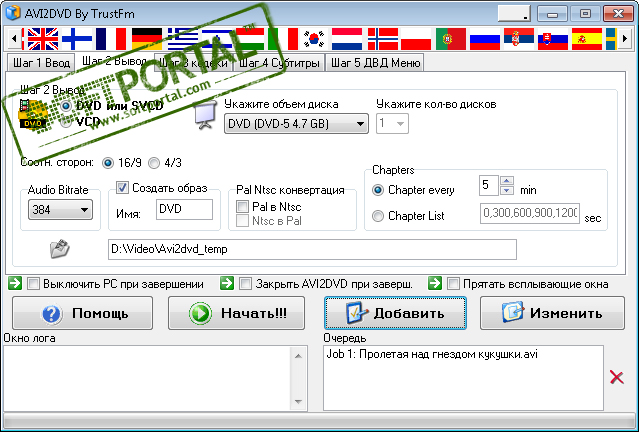Image resolution: width=639 pixels, height=432 pixels.
Task: Select the Norway flag language
Action: pyautogui.click(x=383, y=39)
